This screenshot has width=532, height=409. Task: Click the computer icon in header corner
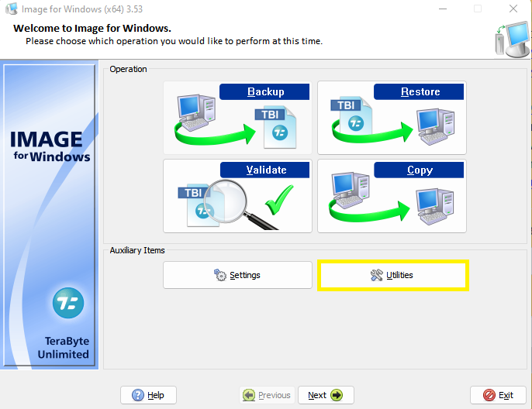pos(513,40)
